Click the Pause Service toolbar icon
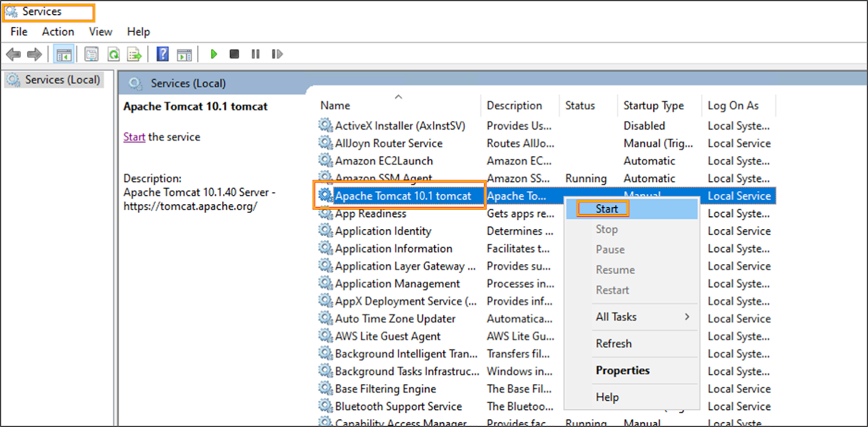Image resolution: width=868 pixels, height=427 pixels. [x=256, y=54]
